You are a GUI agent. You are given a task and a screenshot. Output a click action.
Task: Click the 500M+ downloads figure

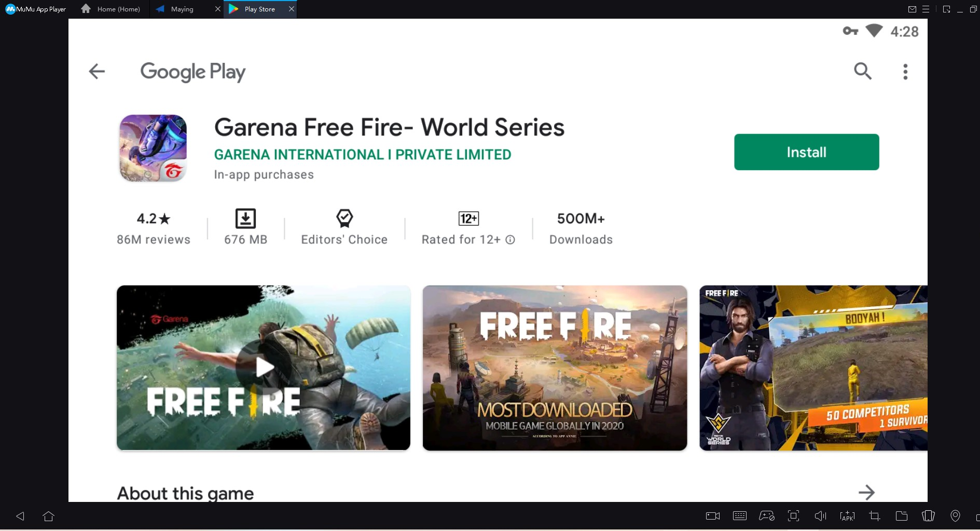coord(581,219)
